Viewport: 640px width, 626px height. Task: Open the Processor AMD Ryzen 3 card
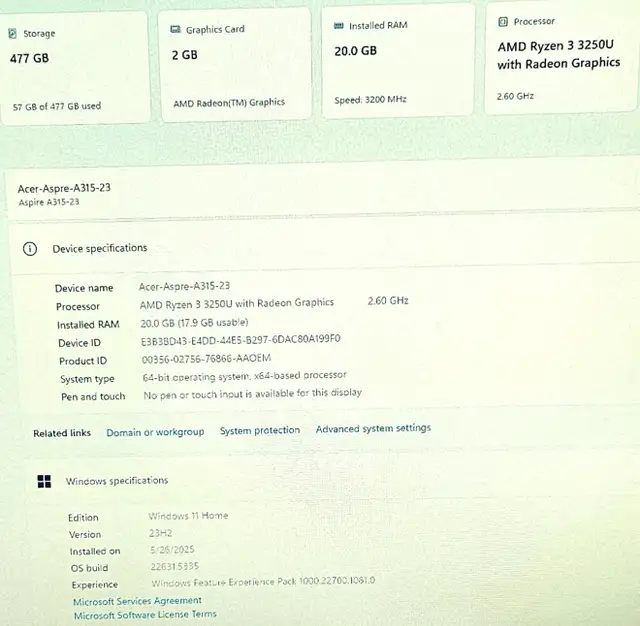562,58
